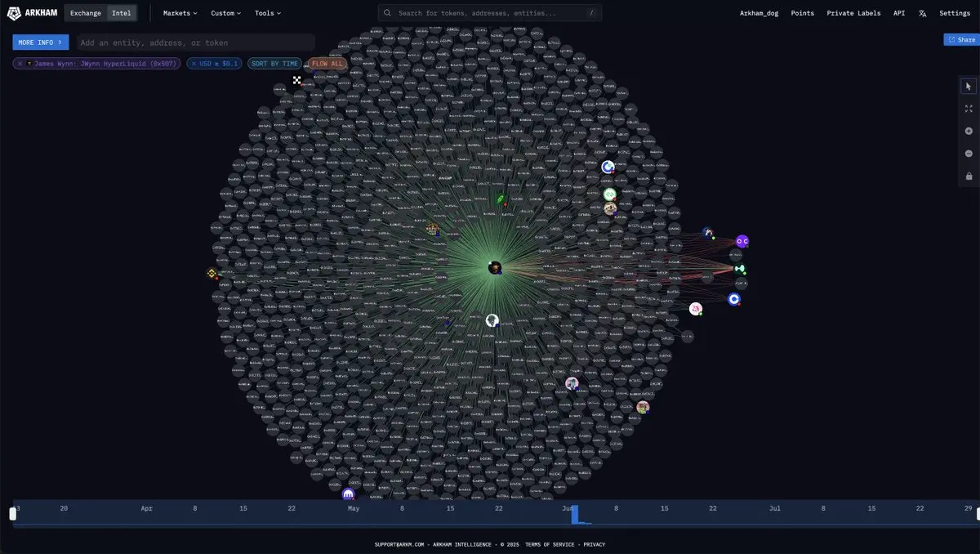Click the add entity, address, or token field

tap(196, 42)
